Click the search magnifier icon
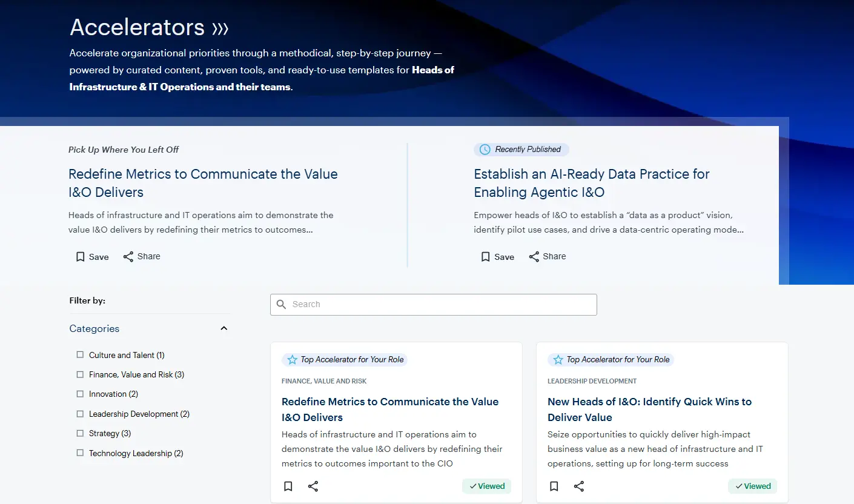 point(281,304)
